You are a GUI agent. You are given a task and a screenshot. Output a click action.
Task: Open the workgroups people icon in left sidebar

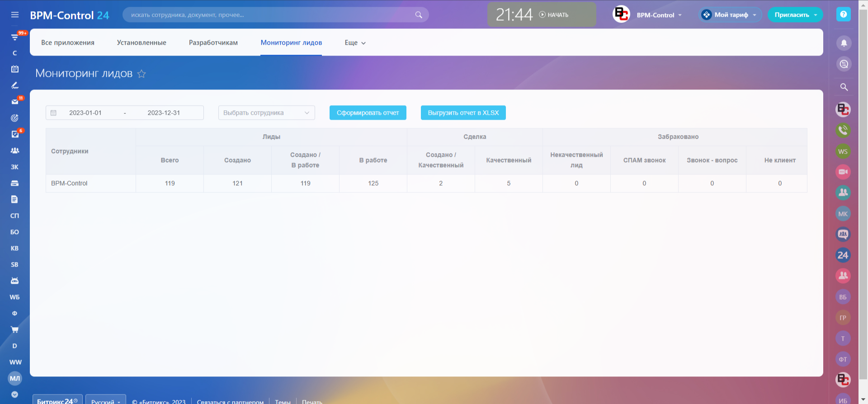point(15,150)
